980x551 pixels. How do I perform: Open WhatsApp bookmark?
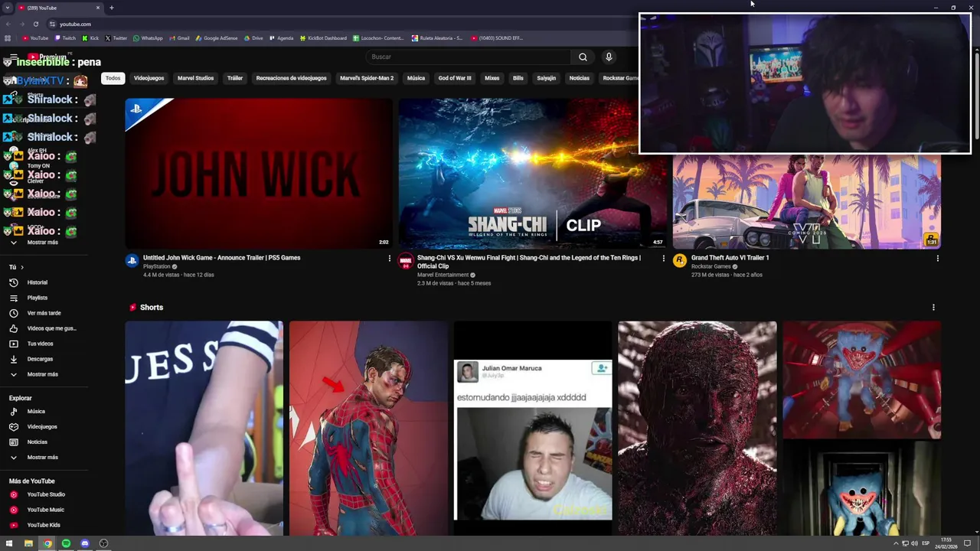pos(148,37)
